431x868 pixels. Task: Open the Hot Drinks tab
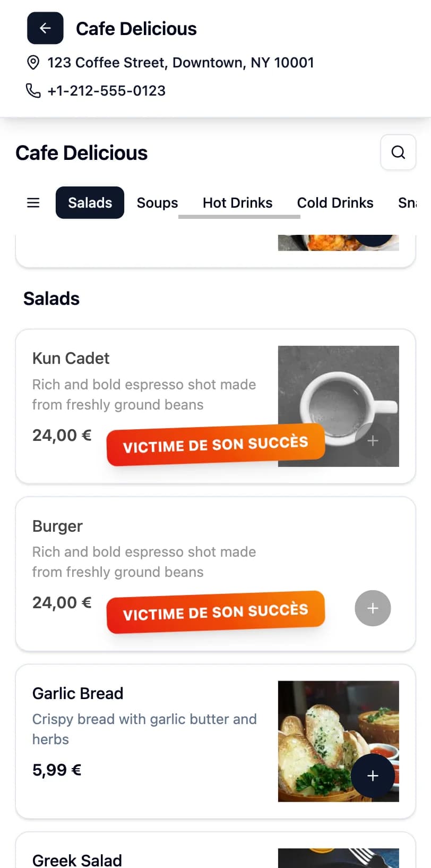click(x=237, y=202)
